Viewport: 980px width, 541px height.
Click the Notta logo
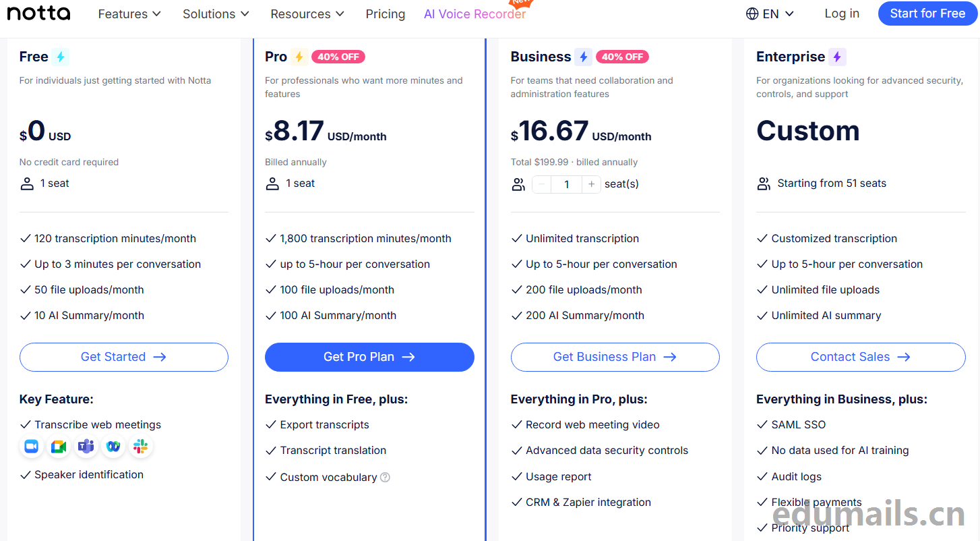point(38,13)
